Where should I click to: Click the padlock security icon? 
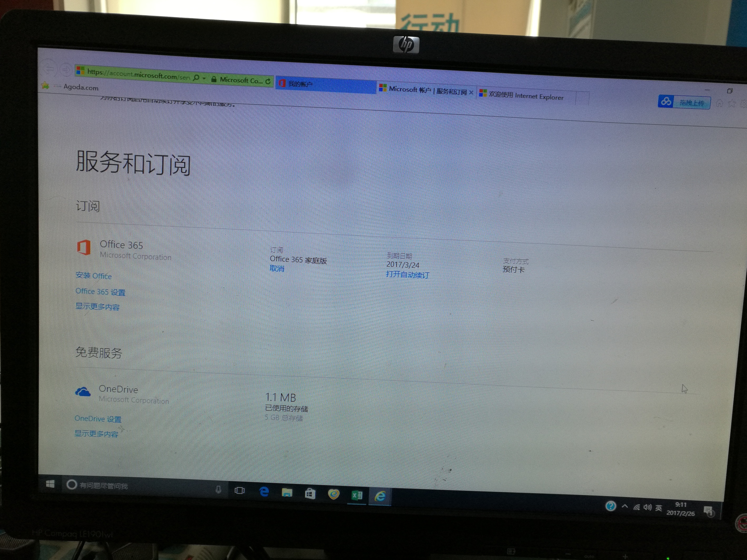(214, 79)
